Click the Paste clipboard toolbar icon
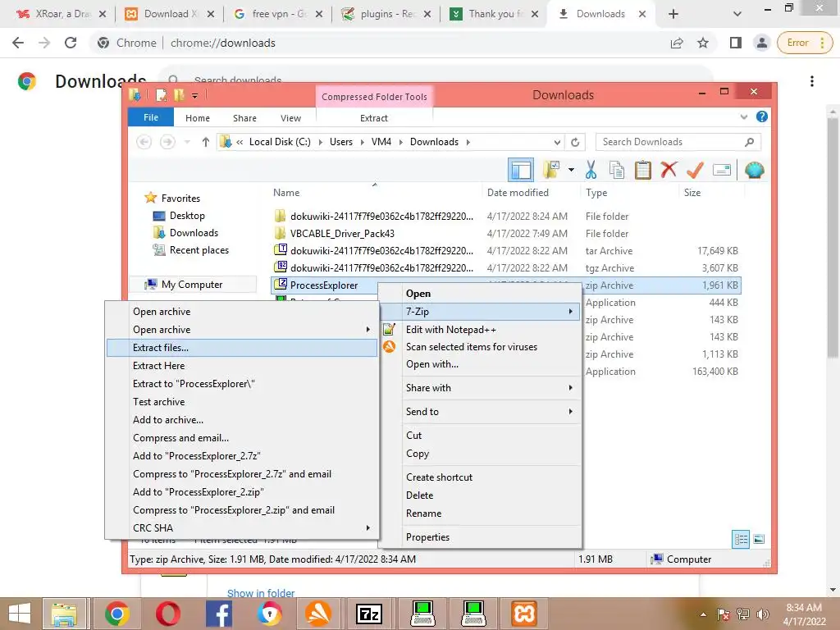Screen dimensions: 840x630 point(642,171)
